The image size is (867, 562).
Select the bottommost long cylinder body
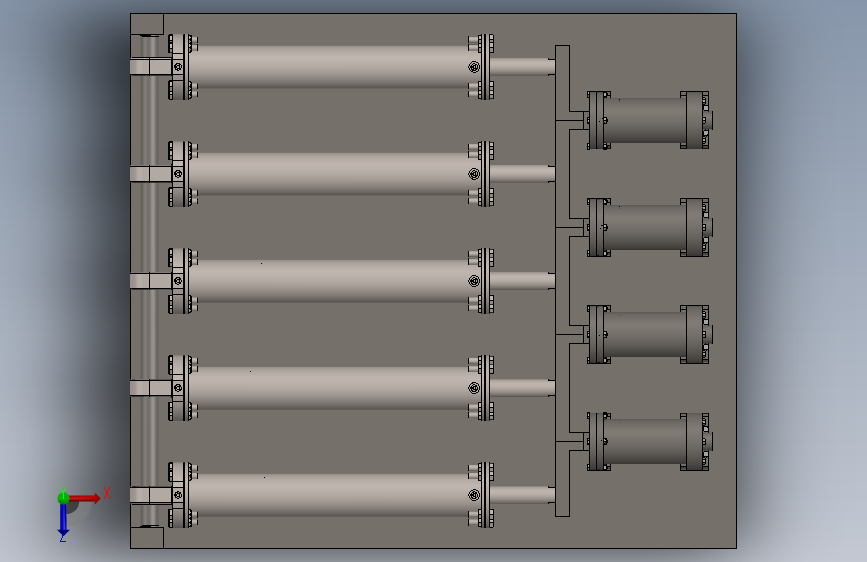coord(332,495)
